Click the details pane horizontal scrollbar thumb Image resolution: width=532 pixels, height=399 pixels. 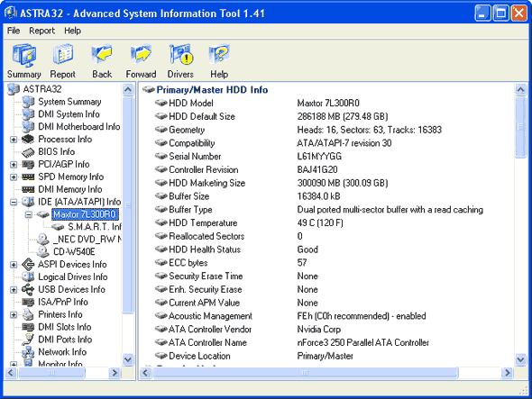coord(306,373)
